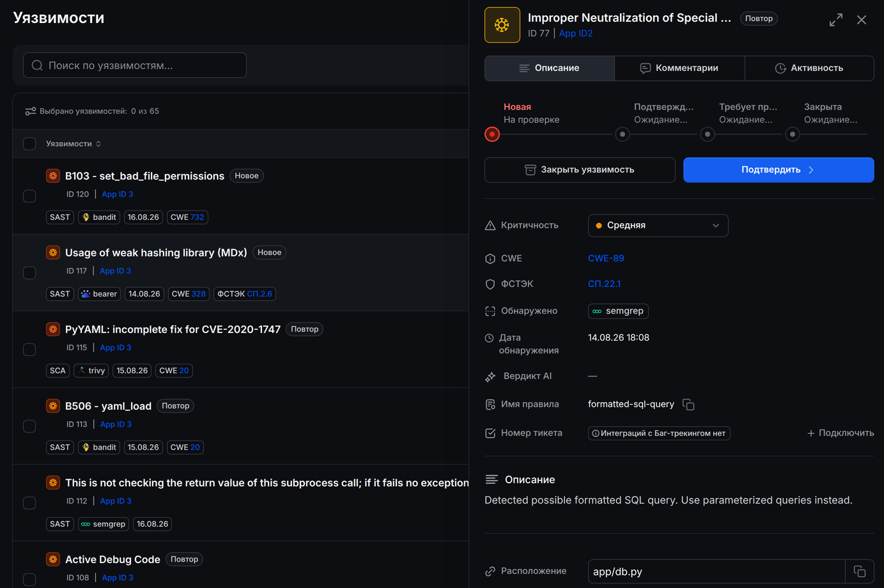
Task: Click the Закрыть уязвимость button
Action: 580,170
